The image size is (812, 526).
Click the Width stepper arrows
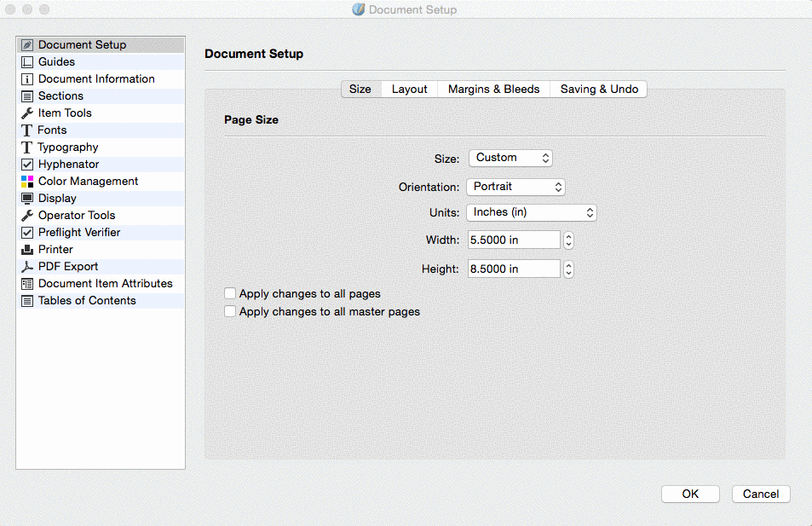coord(569,240)
